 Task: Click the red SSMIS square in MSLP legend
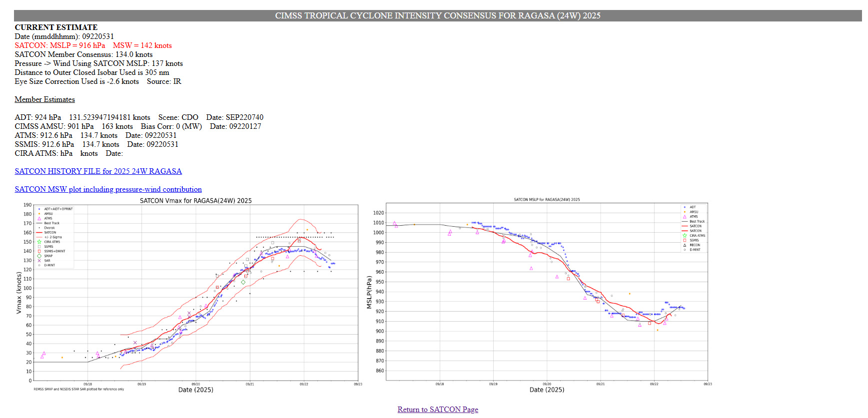pos(685,240)
